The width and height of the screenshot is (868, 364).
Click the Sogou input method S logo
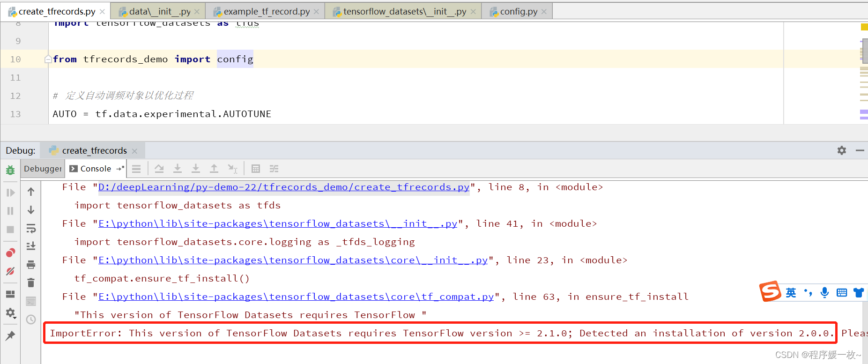click(770, 291)
